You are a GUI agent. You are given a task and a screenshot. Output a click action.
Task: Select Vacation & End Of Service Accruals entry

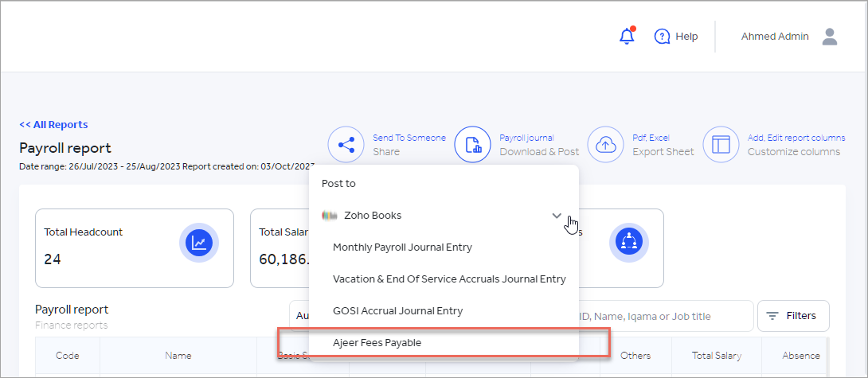pyautogui.click(x=449, y=279)
